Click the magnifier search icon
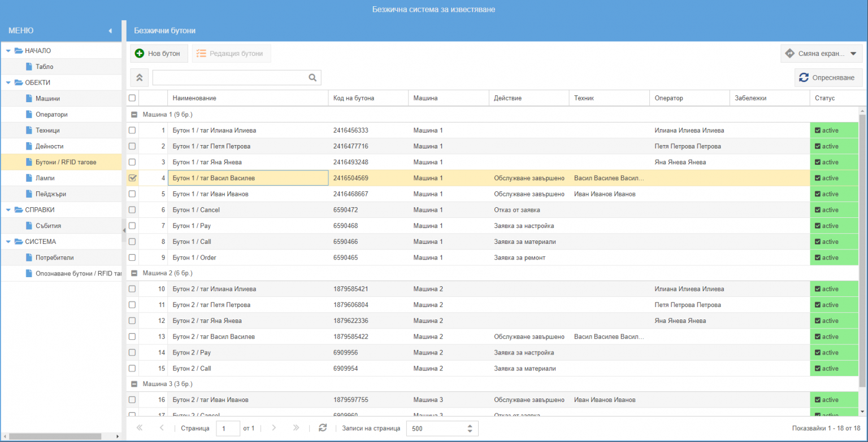The image size is (868, 442). point(313,78)
